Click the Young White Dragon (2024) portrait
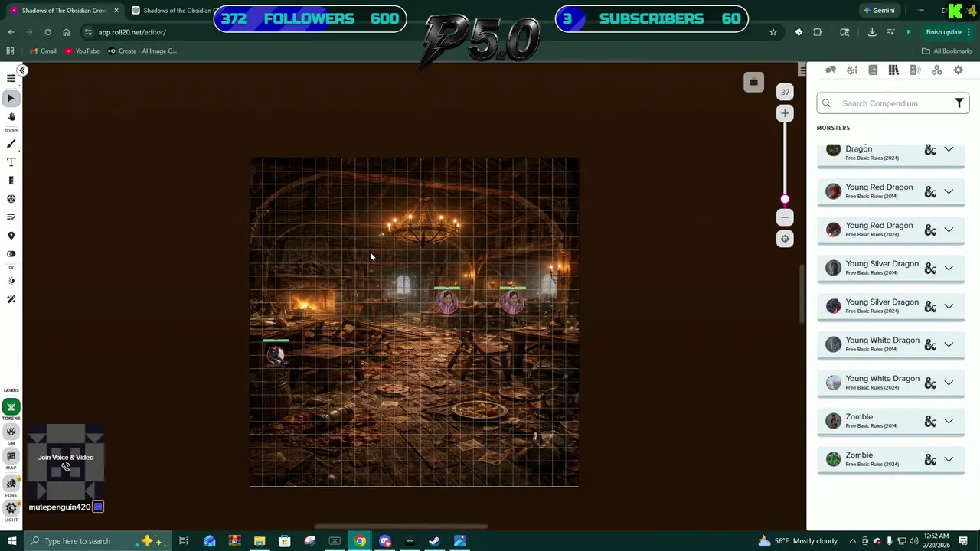980x551 pixels. click(833, 383)
